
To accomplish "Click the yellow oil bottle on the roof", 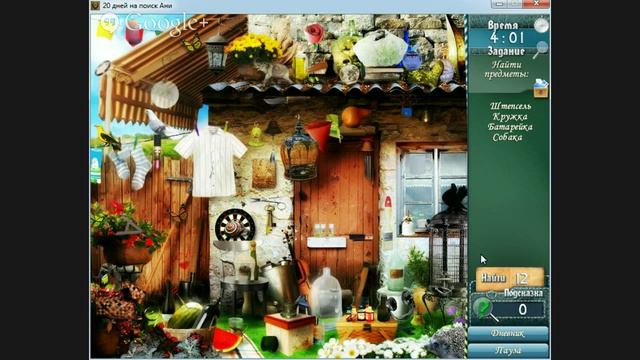I will (300, 66).
